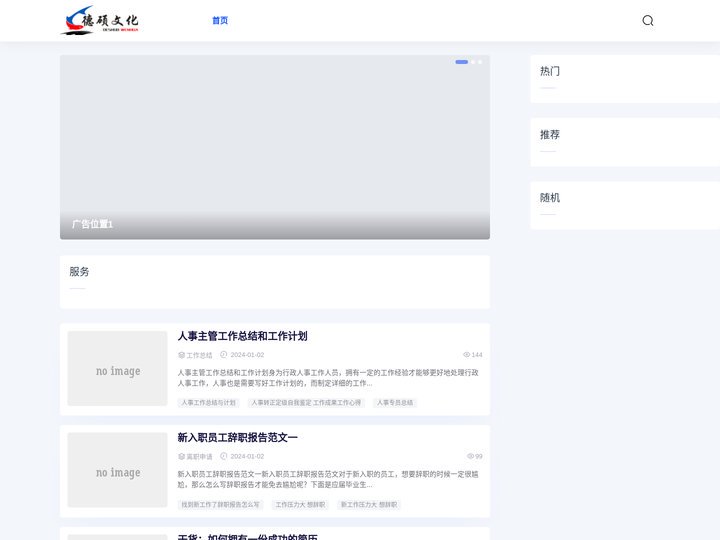The height and width of the screenshot is (540, 720).
Task: Click the excerpt of 人事主管工作总结和工作计划
Action: tap(328, 377)
